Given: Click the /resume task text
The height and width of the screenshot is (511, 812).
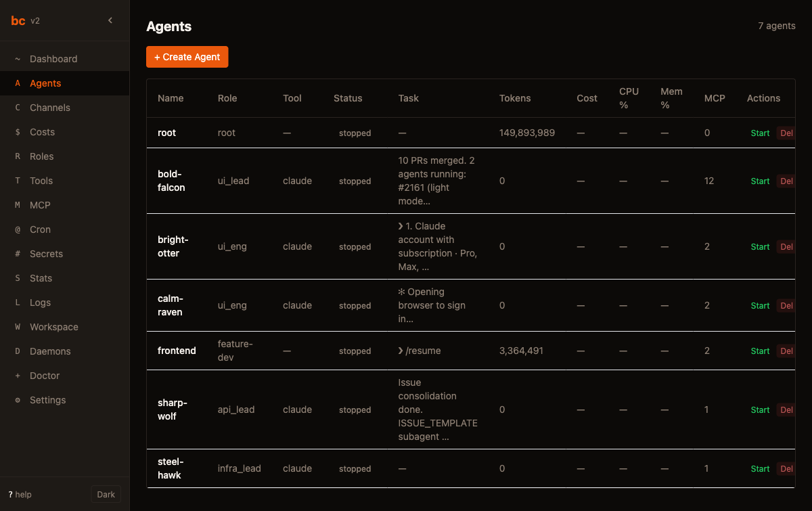Looking at the screenshot, I should tap(420, 351).
